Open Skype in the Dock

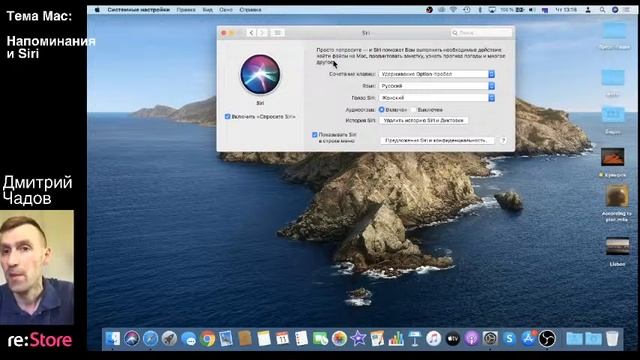509,339
